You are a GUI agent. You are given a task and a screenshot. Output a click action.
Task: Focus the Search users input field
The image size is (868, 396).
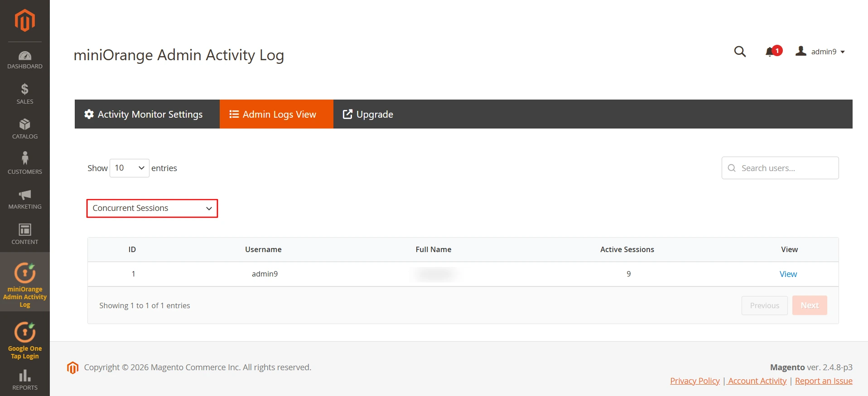click(x=780, y=168)
